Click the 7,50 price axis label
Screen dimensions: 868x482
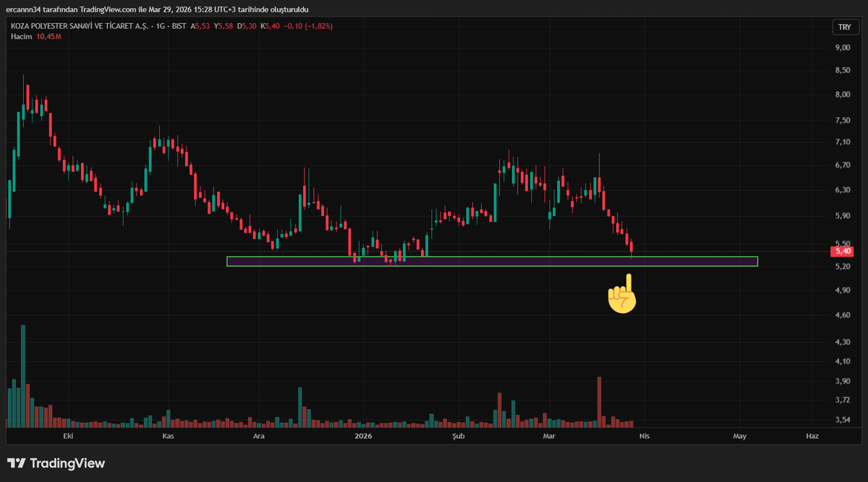(843, 121)
